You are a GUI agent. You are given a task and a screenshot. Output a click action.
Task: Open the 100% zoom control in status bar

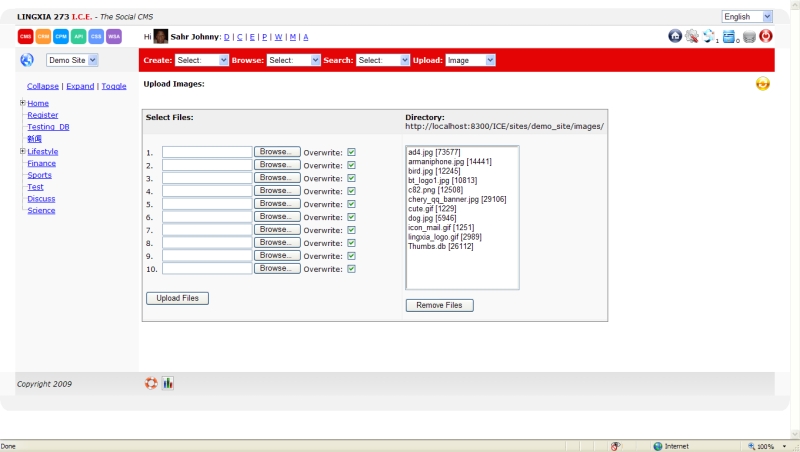coord(768,446)
